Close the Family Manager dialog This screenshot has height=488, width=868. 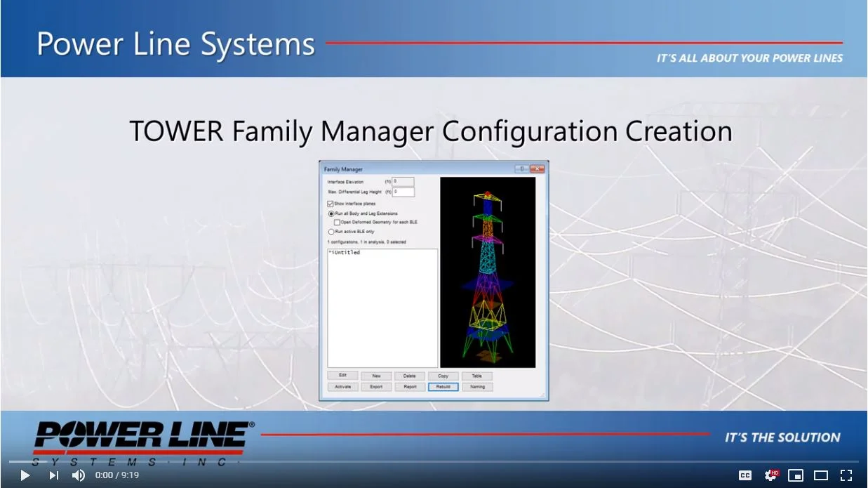pyautogui.click(x=538, y=169)
